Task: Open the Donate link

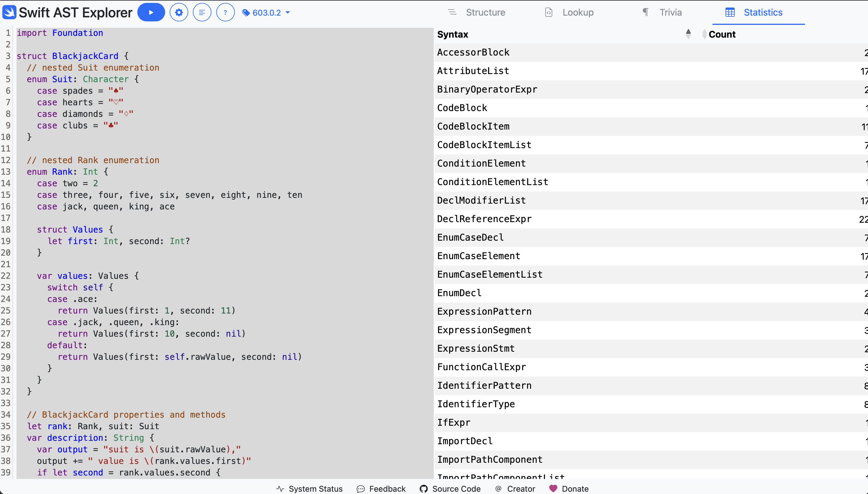Action: pyautogui.click(x=569, y=489)
